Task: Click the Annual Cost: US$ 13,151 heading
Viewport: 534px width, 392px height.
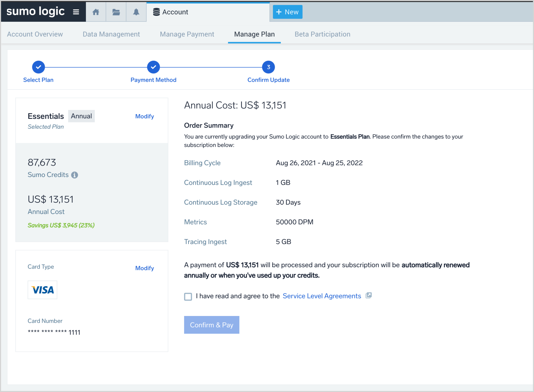Action: (x=235, y=105)
